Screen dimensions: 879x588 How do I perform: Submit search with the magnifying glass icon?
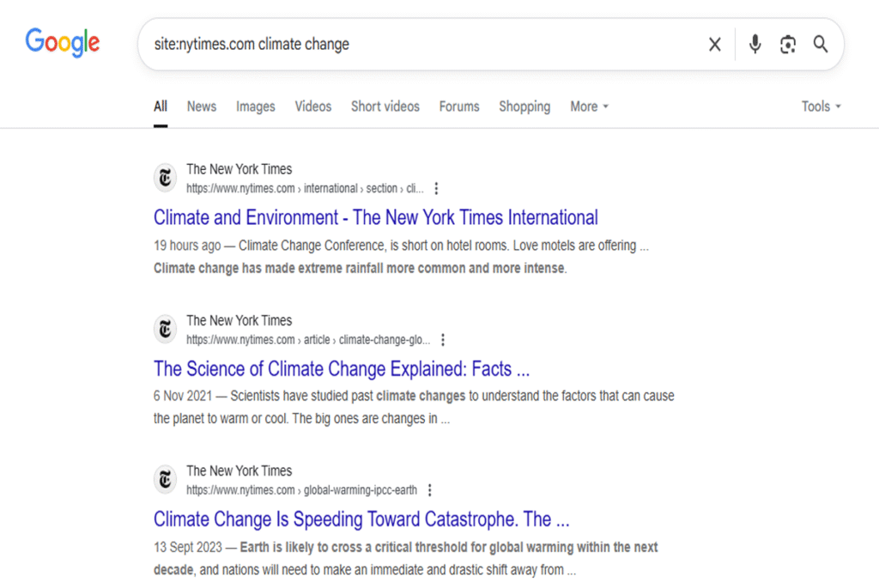click(820, 44)
